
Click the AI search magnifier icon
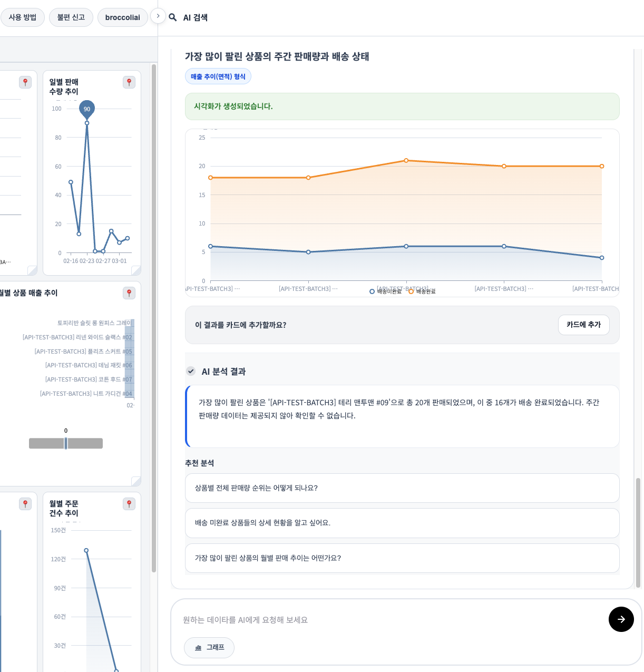coord(172,17)
